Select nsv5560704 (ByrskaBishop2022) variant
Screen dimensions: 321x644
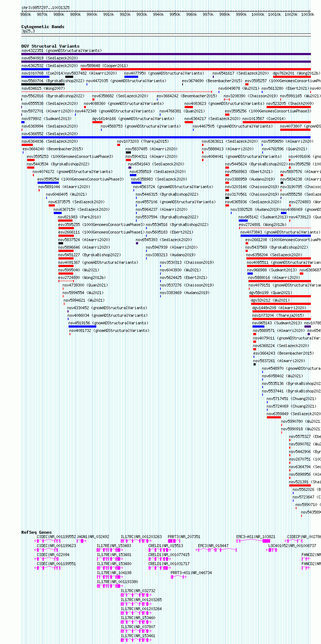coord(53,81)
